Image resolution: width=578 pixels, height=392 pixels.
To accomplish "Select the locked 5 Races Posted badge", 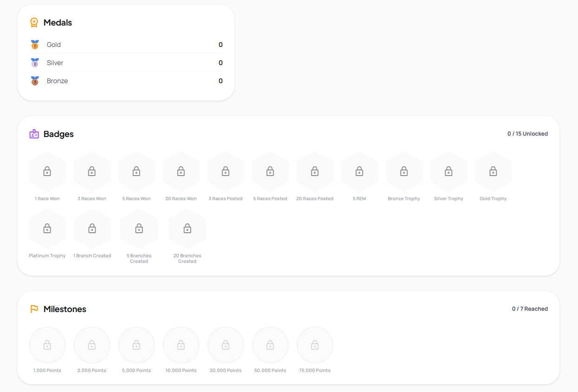I will pos(270,172).
